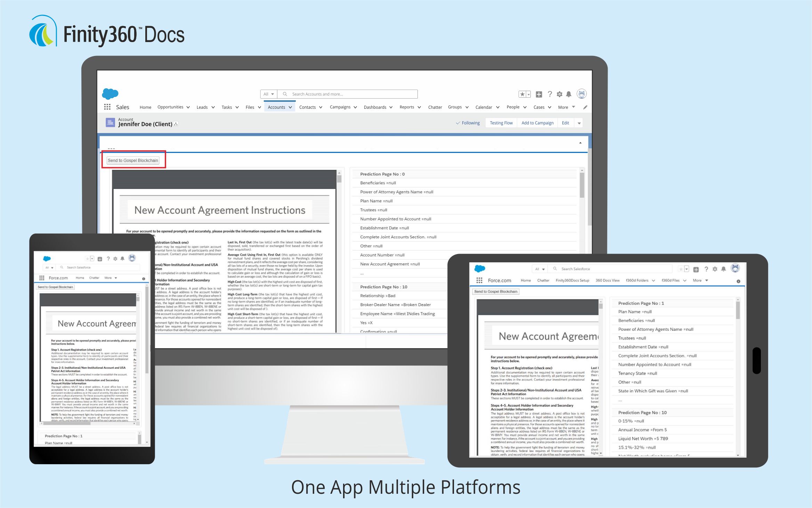
Task: Expand more record actions arrow beside Edit
Action: (579, 123)
